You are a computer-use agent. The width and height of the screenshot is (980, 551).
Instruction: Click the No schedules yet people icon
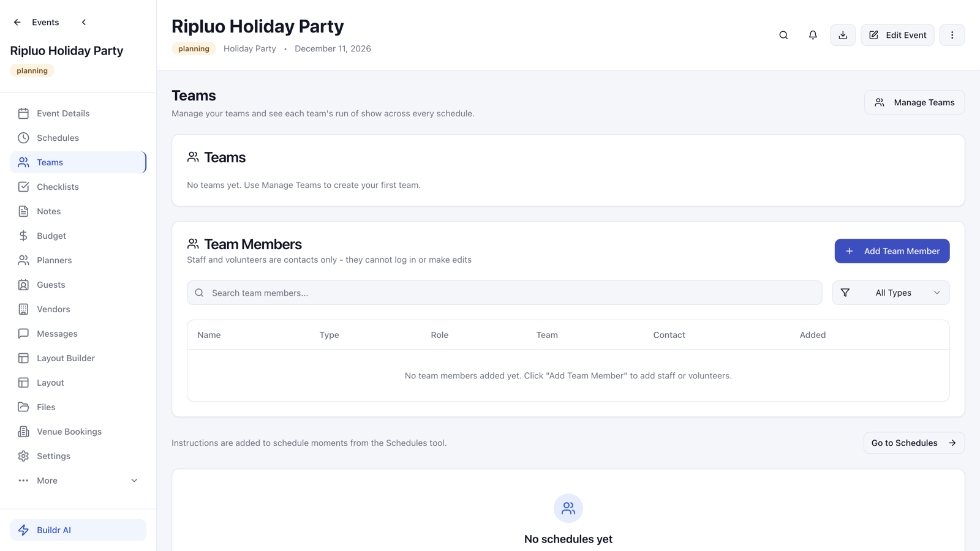pos(568,508)
